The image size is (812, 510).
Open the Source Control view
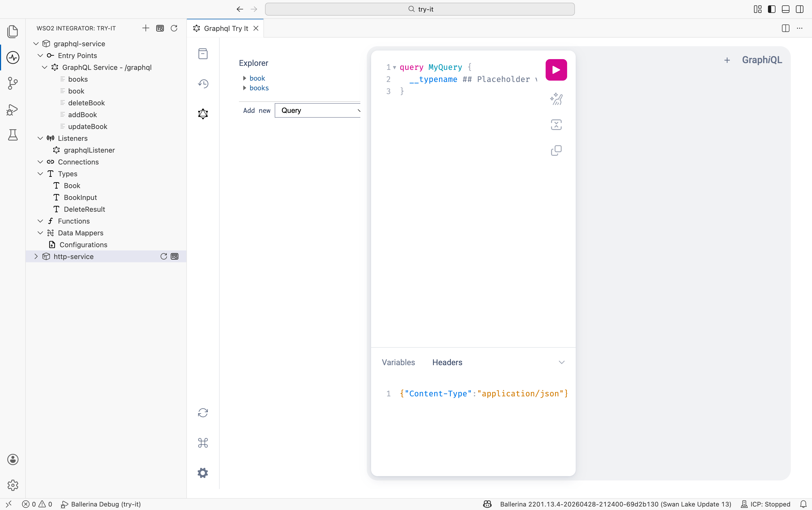[x=13, y=83]
